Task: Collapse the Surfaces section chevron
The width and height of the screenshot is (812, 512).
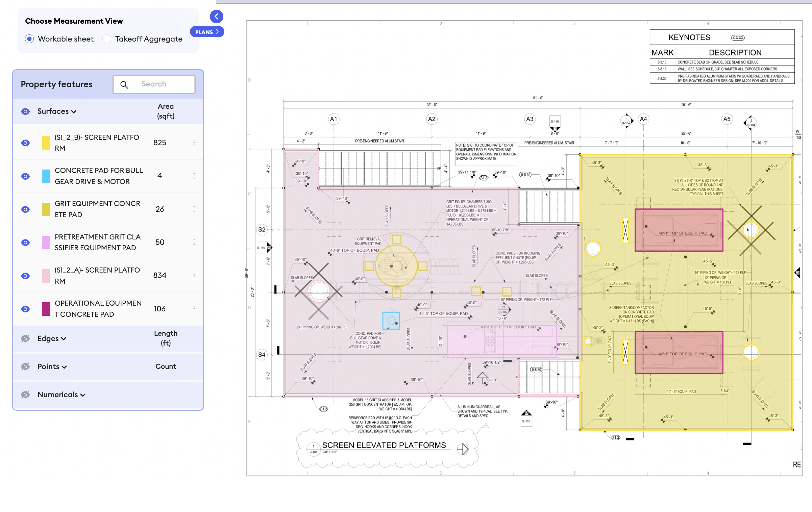Action: pyautogui.click(x=74, y=112)
